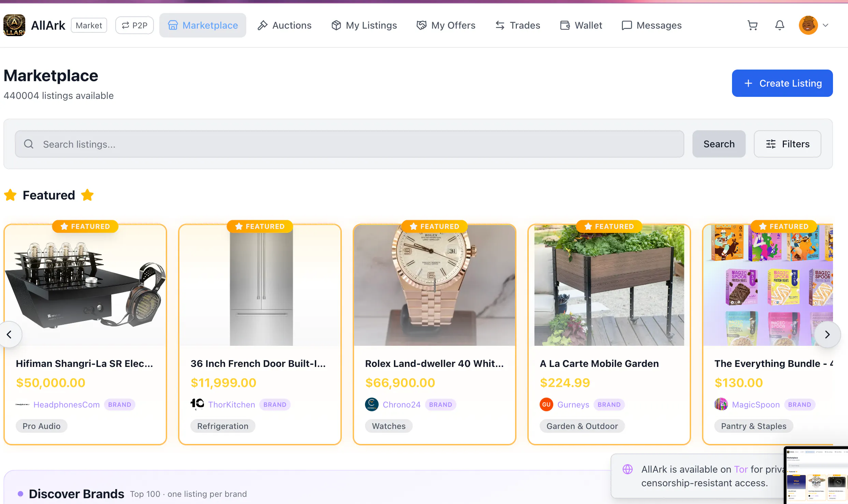
Task: Click the $66,900.00 price
Action: click(400, 383)
